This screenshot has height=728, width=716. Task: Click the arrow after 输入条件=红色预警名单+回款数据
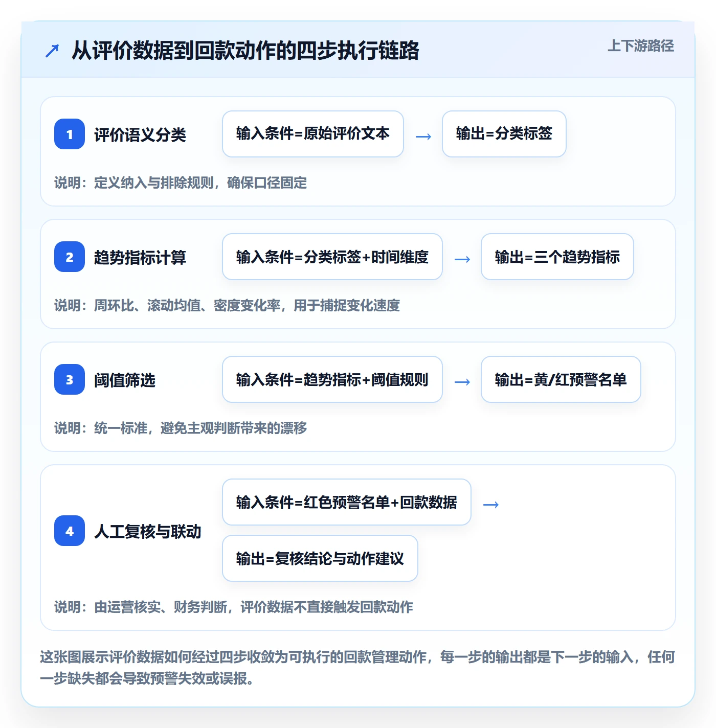[490, 505]
